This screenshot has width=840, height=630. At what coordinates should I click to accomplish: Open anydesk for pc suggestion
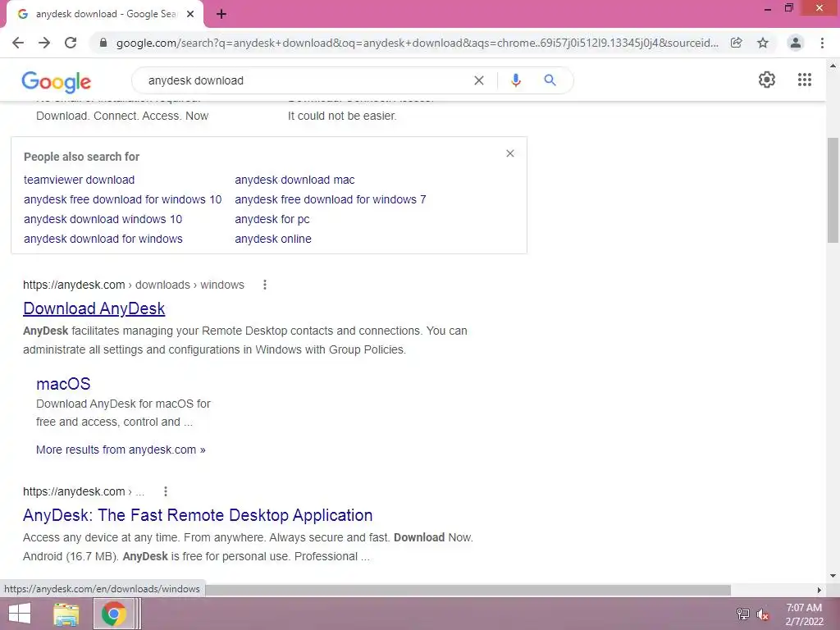click(272, 219)
